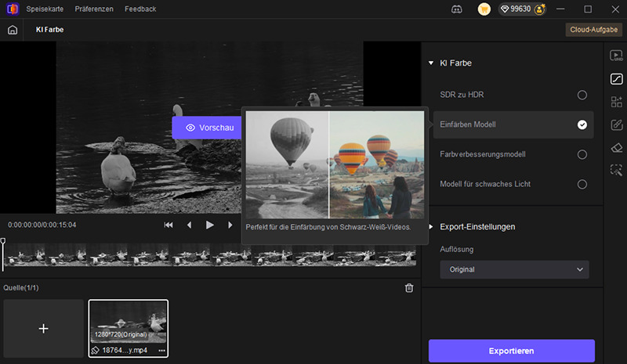
Task: Open the shopping cart store icon
Action: (x=484, y=9)
